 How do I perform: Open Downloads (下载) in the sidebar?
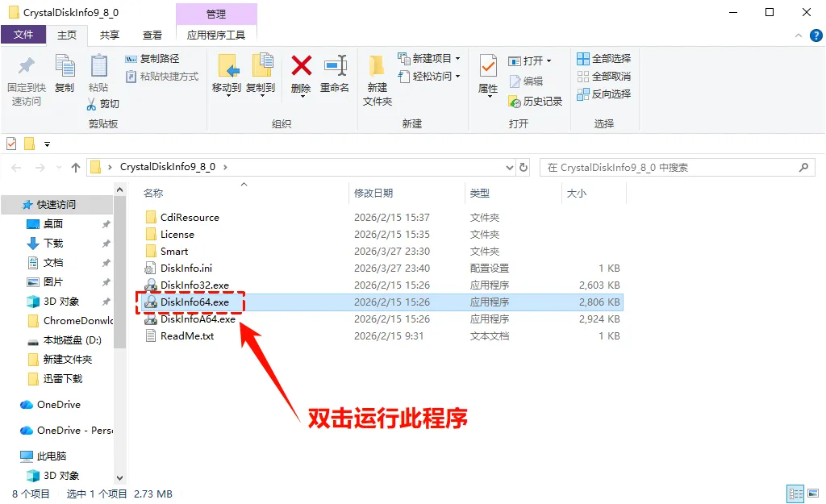[x=52, y=244]
